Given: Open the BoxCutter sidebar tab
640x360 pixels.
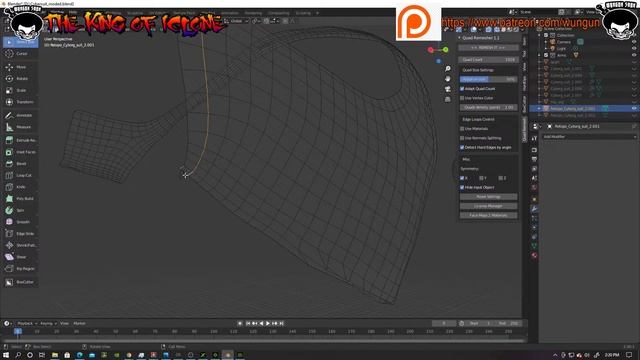Looking at the screenshot, I should pyautogui.click(x=524, y=104).
